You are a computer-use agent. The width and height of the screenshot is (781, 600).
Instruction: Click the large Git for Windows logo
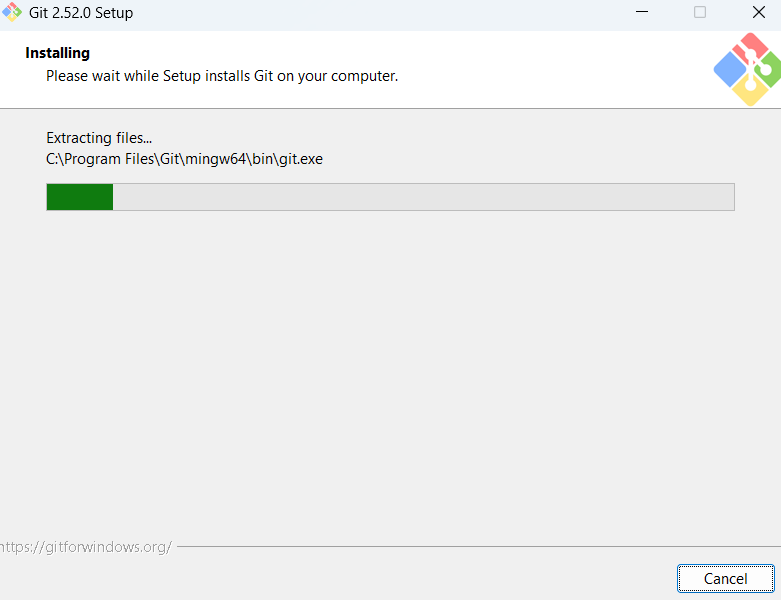747,69
